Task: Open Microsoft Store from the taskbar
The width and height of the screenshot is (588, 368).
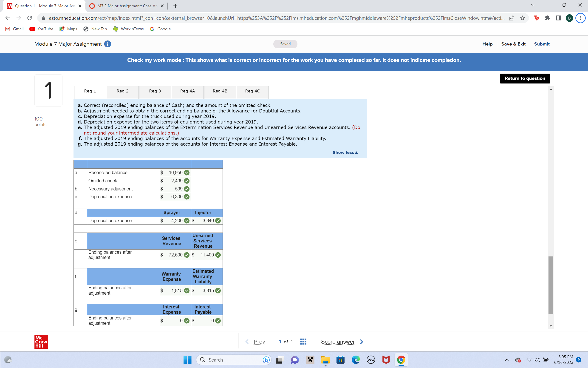Action: click(340, 360)
